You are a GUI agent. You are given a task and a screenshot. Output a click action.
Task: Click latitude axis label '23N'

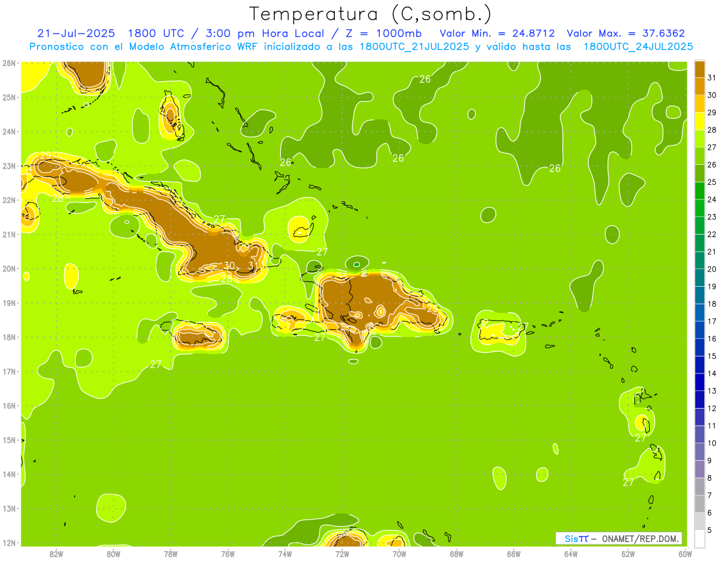[x=8, y=166]
